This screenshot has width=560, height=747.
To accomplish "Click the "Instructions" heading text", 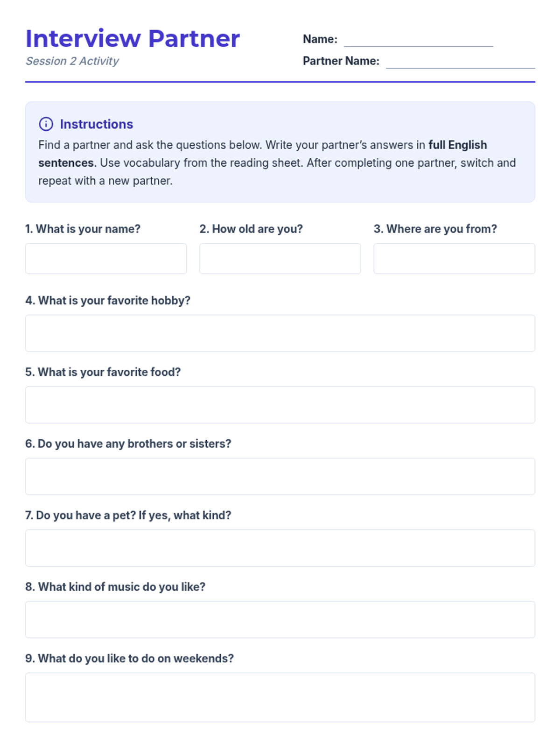I will point(96,124).
